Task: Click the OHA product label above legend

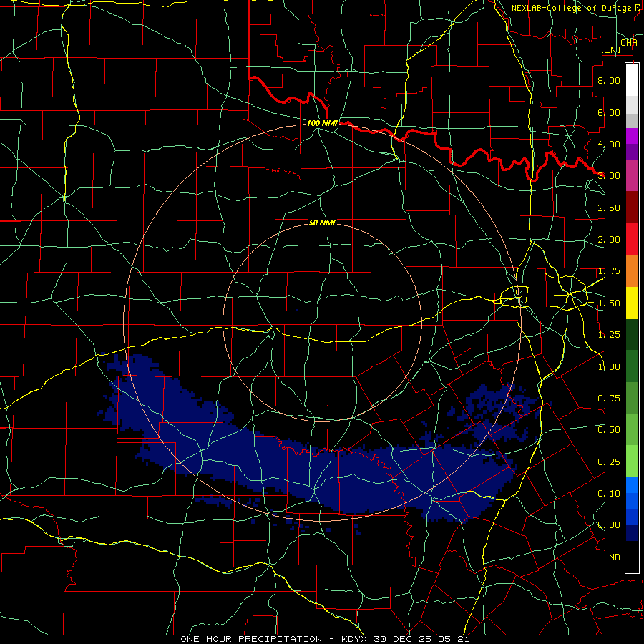Action: [629, 42]
